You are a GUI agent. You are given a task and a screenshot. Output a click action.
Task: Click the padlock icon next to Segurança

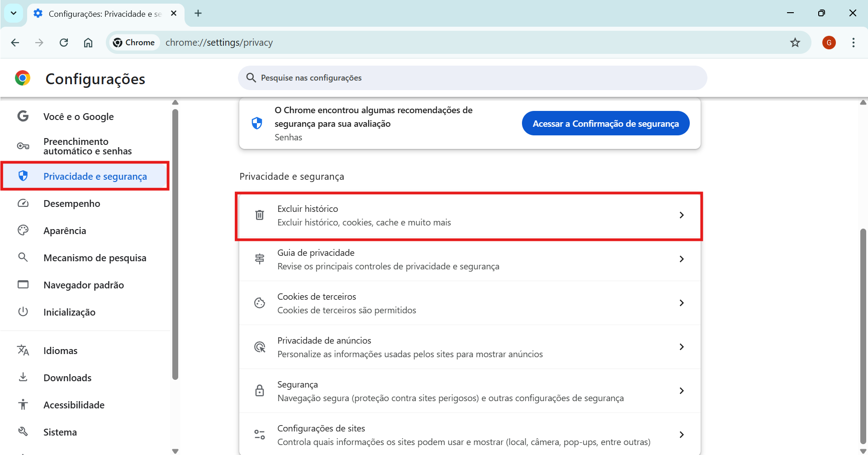tap(260, 391)
